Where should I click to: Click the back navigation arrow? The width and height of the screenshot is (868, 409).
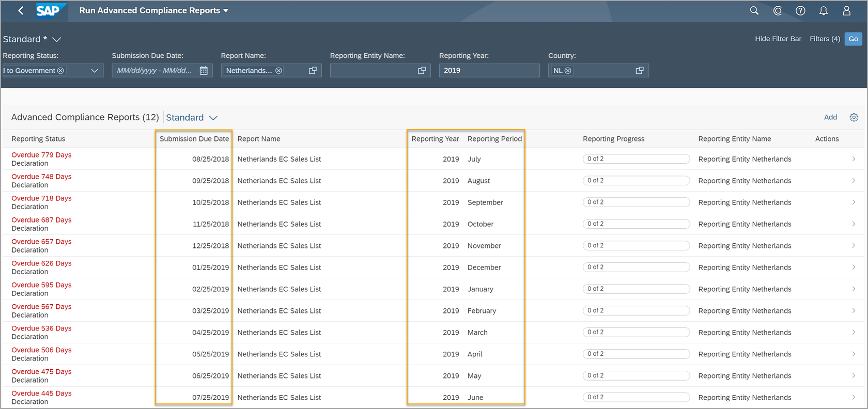pyautogui.click(x=21, y=10)
